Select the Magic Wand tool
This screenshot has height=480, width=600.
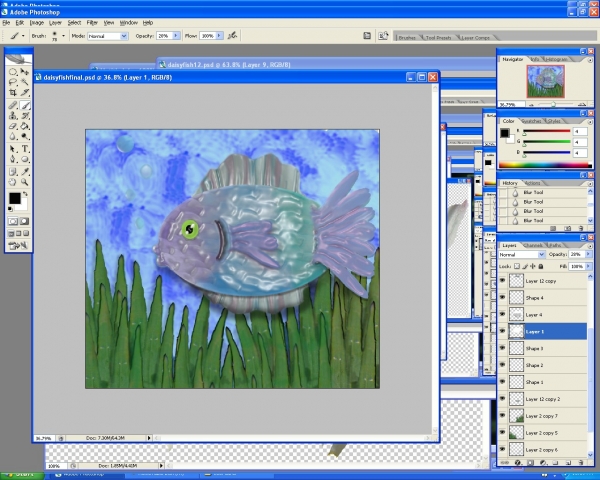point(24,82)
